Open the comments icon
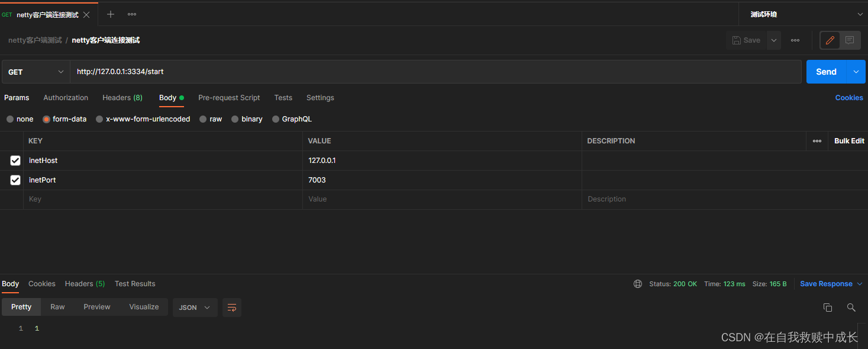Viewport: 868px width, 349px height. click(850, 40)
